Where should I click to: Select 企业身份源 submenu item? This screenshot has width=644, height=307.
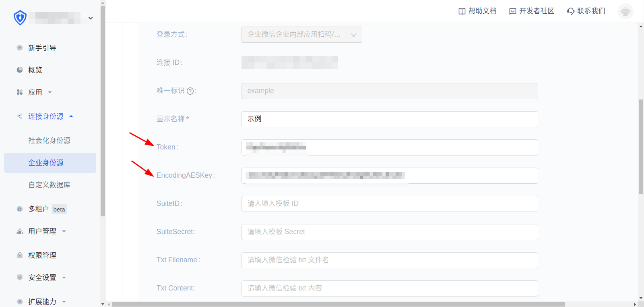pos(50,163)
